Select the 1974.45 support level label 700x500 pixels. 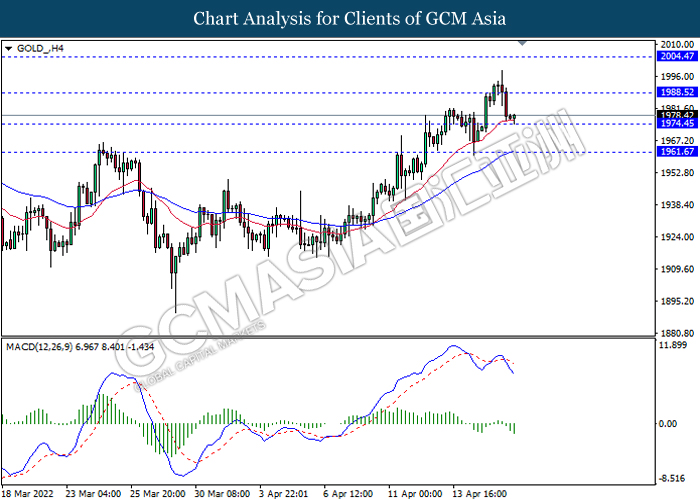(677, 123)
